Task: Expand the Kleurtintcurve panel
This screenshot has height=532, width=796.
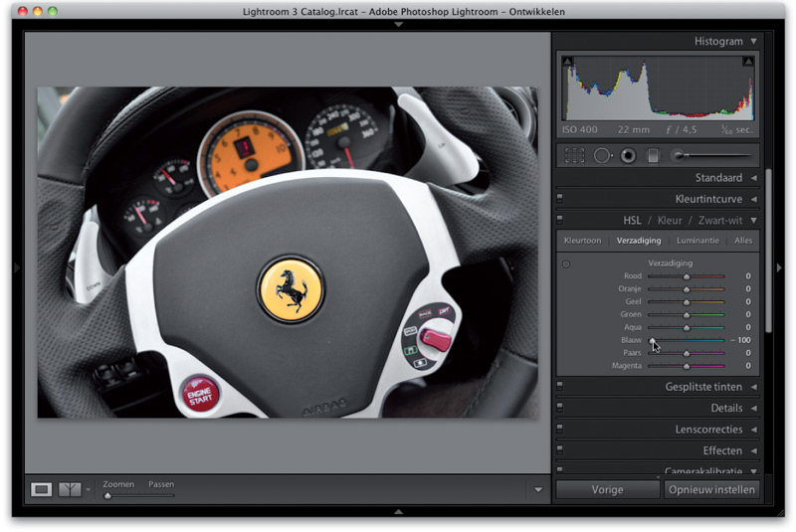Action: [754, 199]
